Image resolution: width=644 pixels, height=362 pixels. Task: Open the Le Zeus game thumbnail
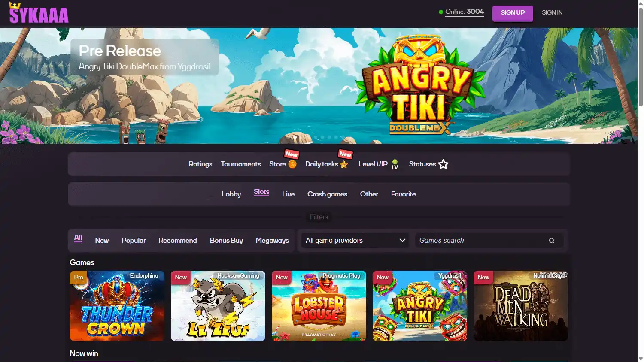(218, 306)
